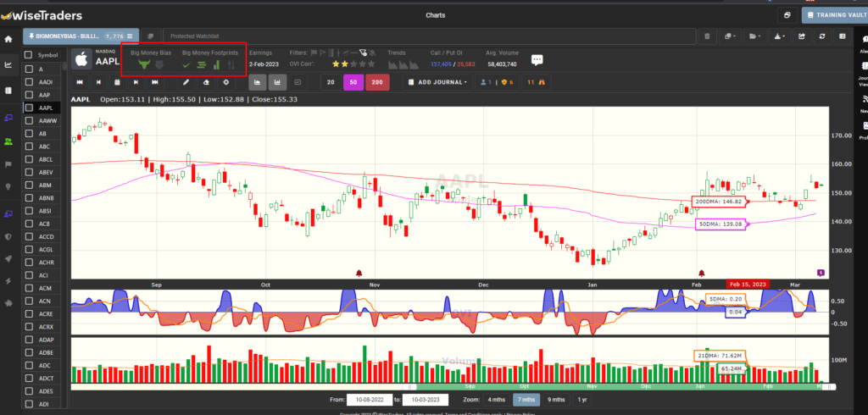Click the to date field showing 10-03-2023
The image size is (868, 415).
pyautogui.click(x=426, y=400)
